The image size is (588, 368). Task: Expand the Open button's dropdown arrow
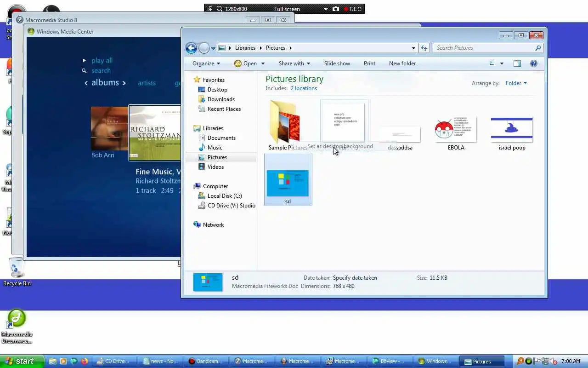(263, 63)
